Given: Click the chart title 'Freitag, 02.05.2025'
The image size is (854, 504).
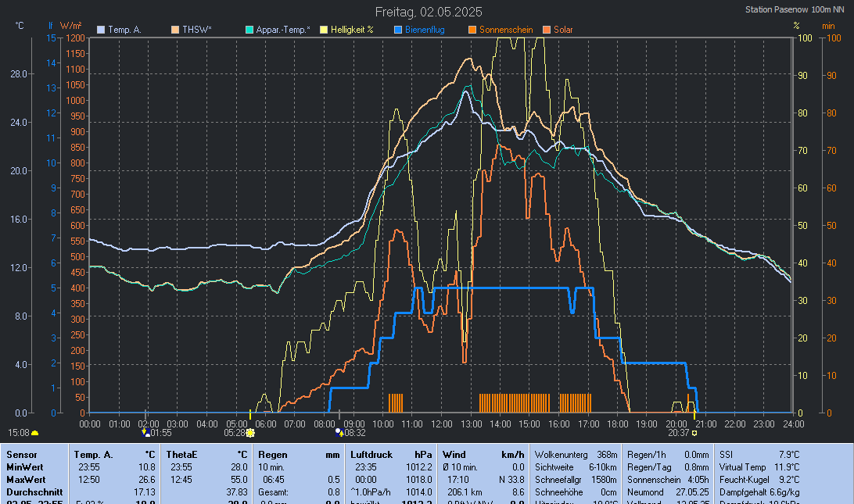Looking at the screenshot, I should coord(429,12).
